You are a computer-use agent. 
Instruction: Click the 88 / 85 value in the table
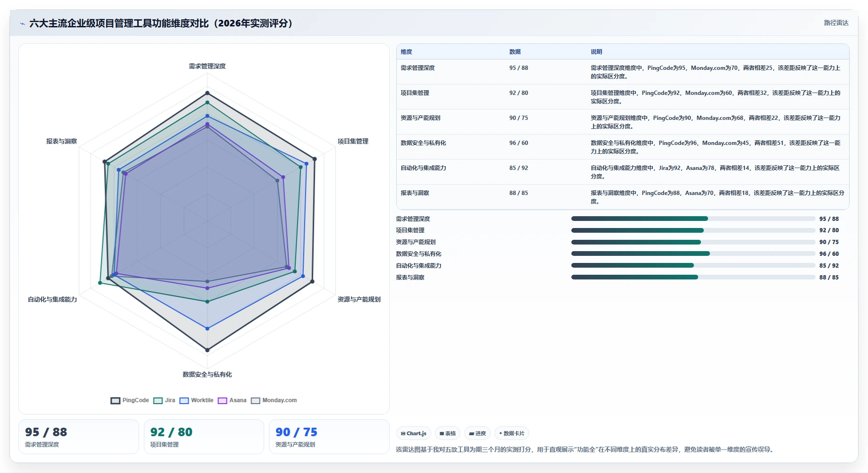(x=518, y=193)
